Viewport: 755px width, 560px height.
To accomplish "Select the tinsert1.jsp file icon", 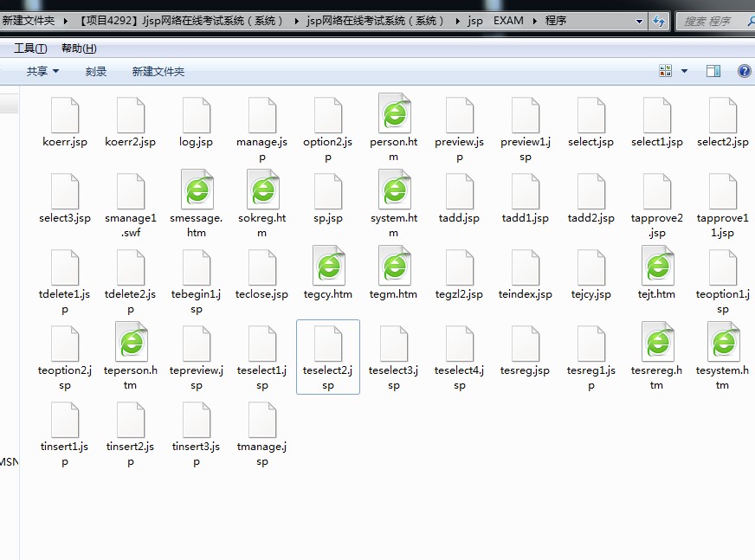I will pos(65,420).
